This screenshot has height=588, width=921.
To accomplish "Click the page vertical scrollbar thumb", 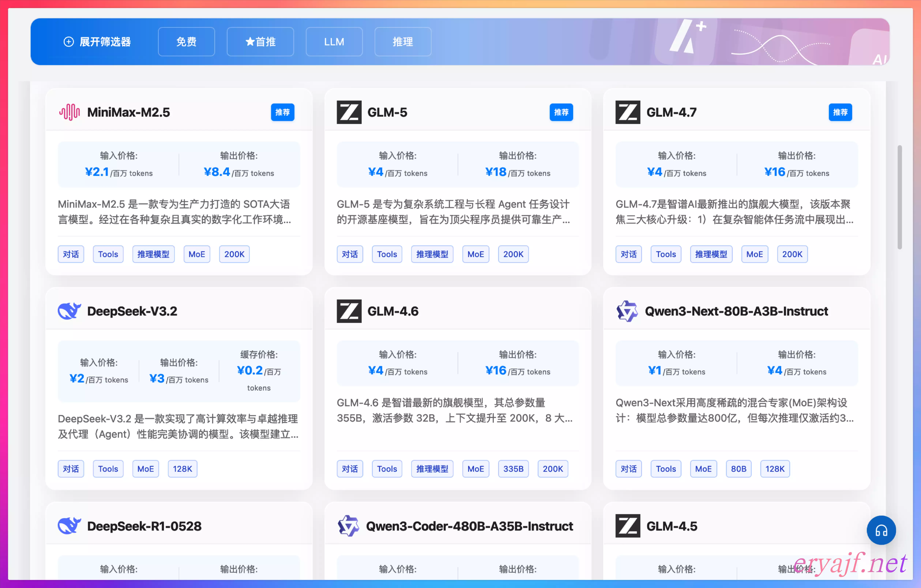I will [899, 197].
